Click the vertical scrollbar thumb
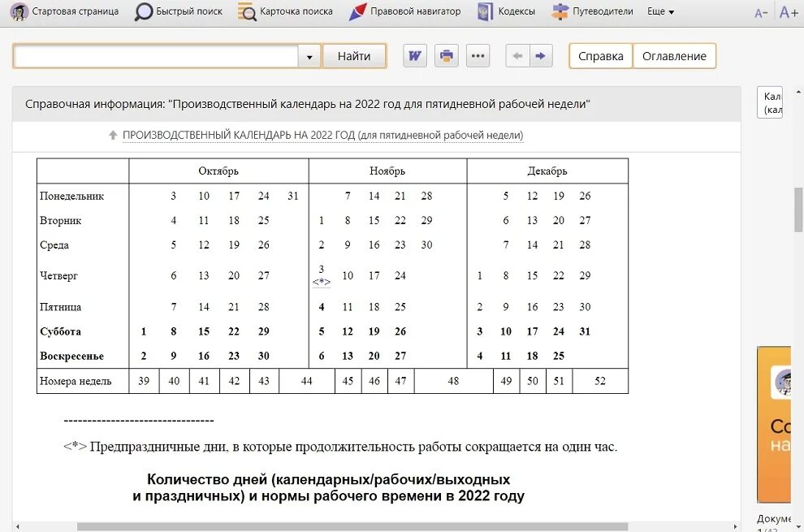 click(x=799, y=210)
